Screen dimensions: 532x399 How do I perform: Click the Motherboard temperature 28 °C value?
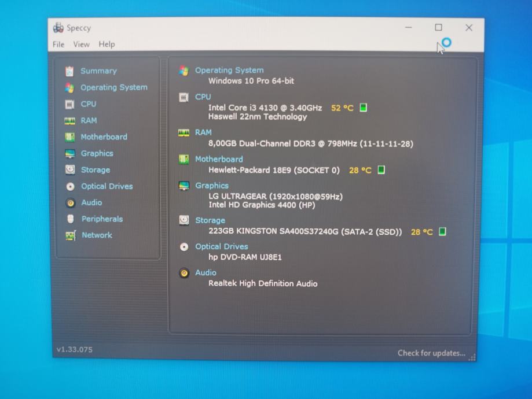(360, 170)
